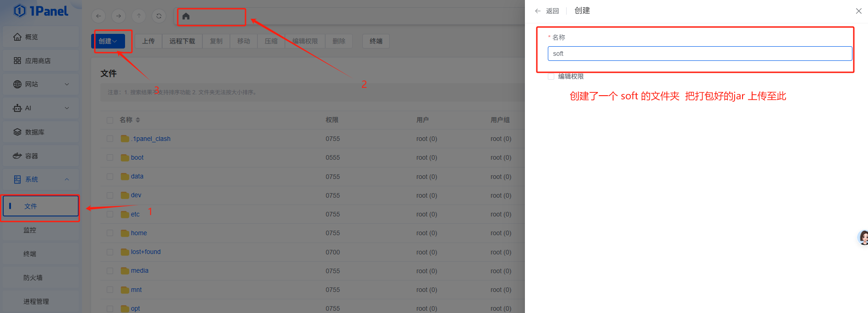Click the 0700 permission of lost+found

tap(333, 252)
